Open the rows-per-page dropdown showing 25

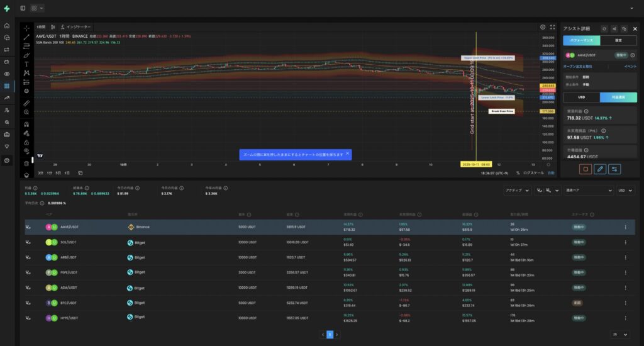point(619,334)
